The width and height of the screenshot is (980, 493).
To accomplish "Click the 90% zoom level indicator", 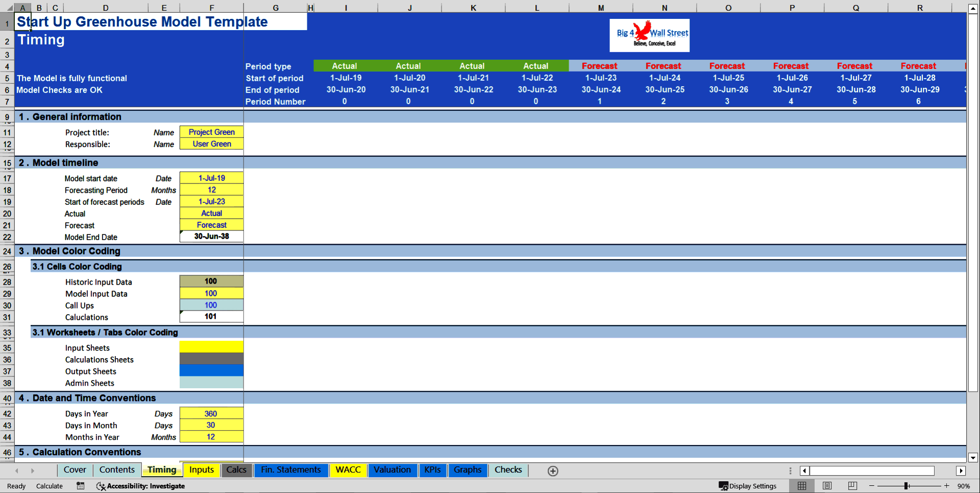I will [965, 486].
